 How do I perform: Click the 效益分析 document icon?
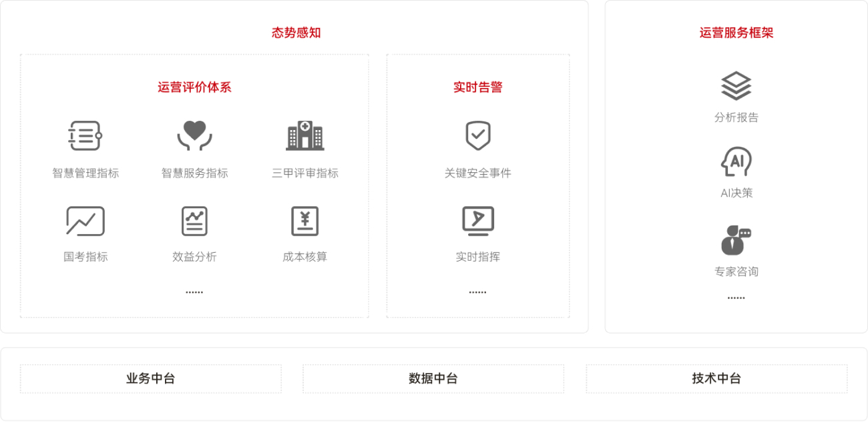(x=194, y=221)
